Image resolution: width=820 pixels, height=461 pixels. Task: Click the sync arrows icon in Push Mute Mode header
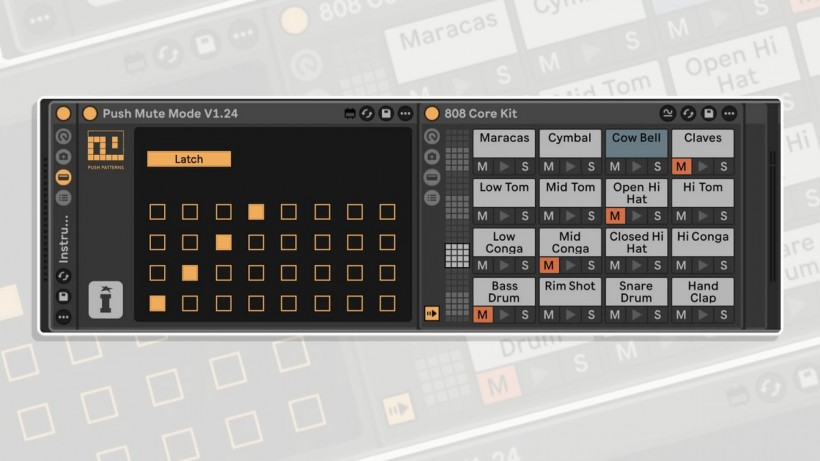coord(367,113)
